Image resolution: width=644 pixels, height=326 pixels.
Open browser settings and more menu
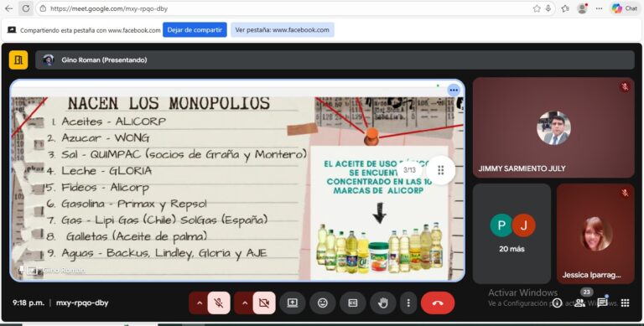(599, 8)
